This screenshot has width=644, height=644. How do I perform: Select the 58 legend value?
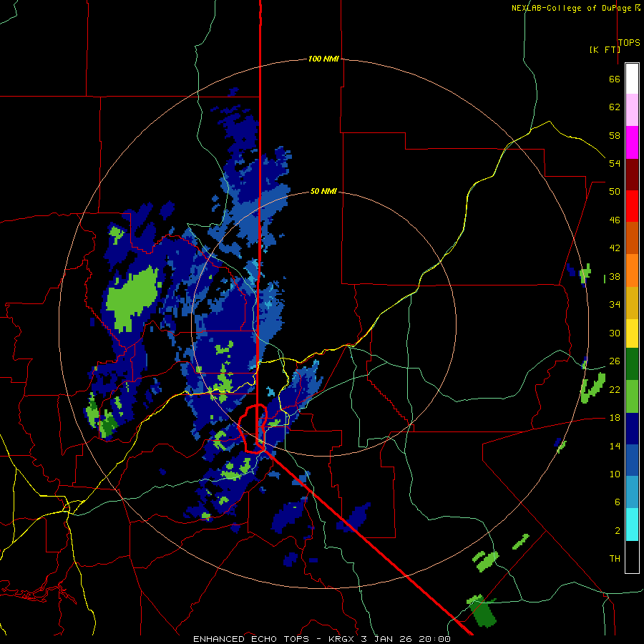pyautogui.click(x=615, y=135)
